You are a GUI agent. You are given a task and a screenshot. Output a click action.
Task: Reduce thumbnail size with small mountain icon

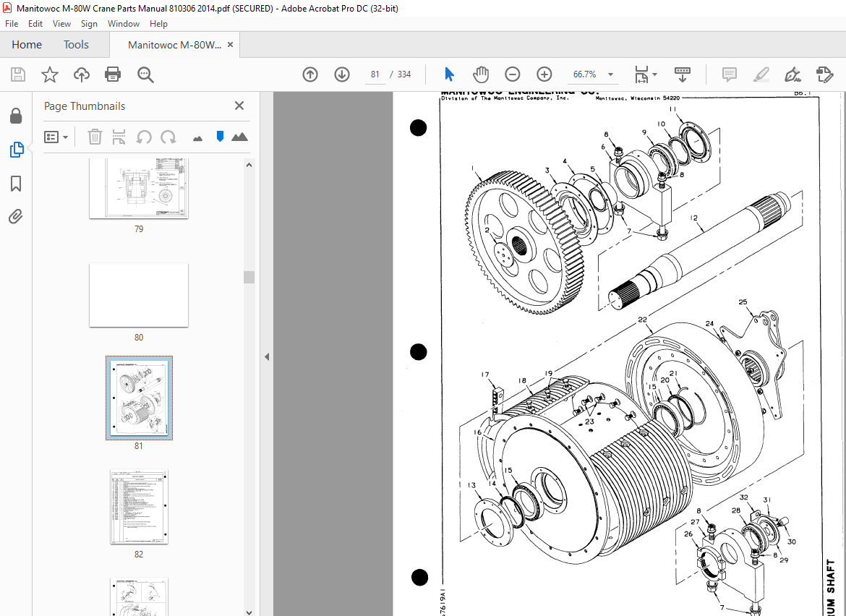click(x=197, y=139)
